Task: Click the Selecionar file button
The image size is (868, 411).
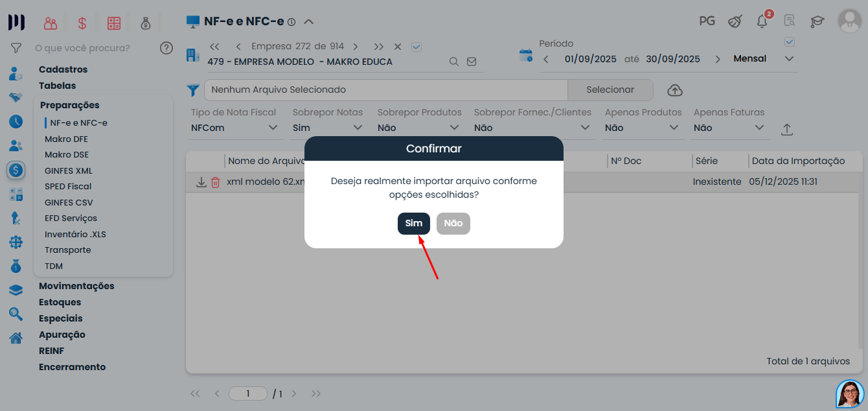Action: point(610,89)
